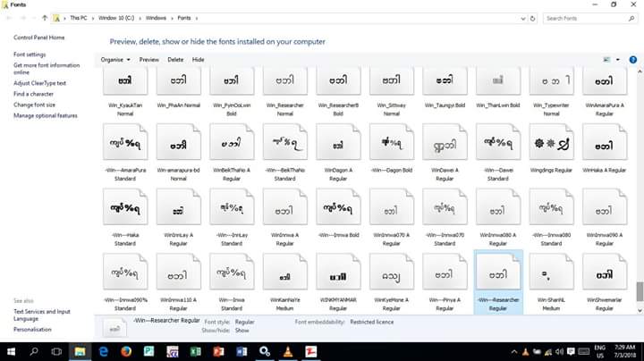Select the WinDawei A Regular font icon
Viewport: 644px width, 361px height.
(445, 142)
